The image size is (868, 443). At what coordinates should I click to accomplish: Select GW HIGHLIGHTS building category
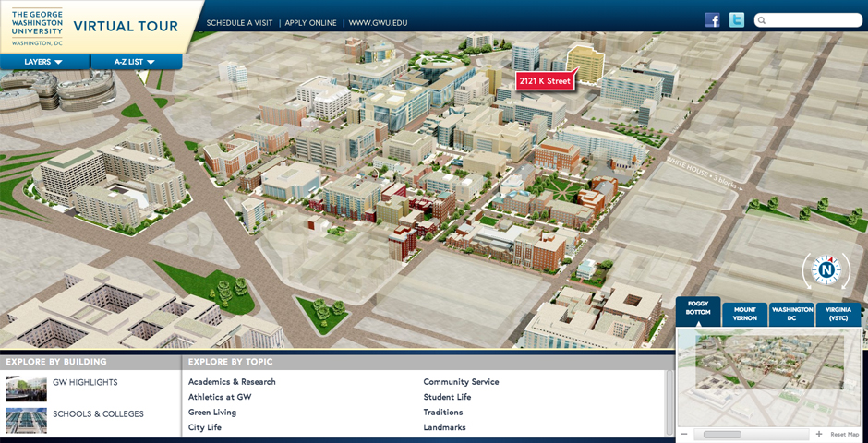tap(85, 382)
